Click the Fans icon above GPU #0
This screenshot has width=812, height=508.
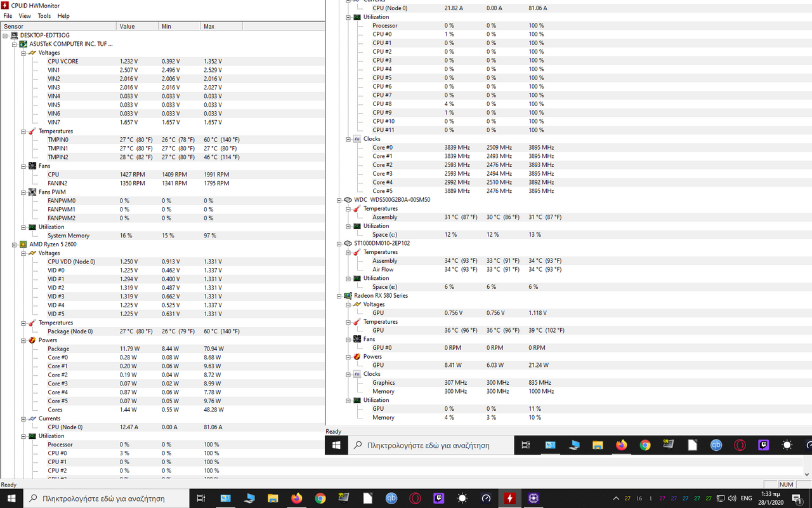point(357,339)
